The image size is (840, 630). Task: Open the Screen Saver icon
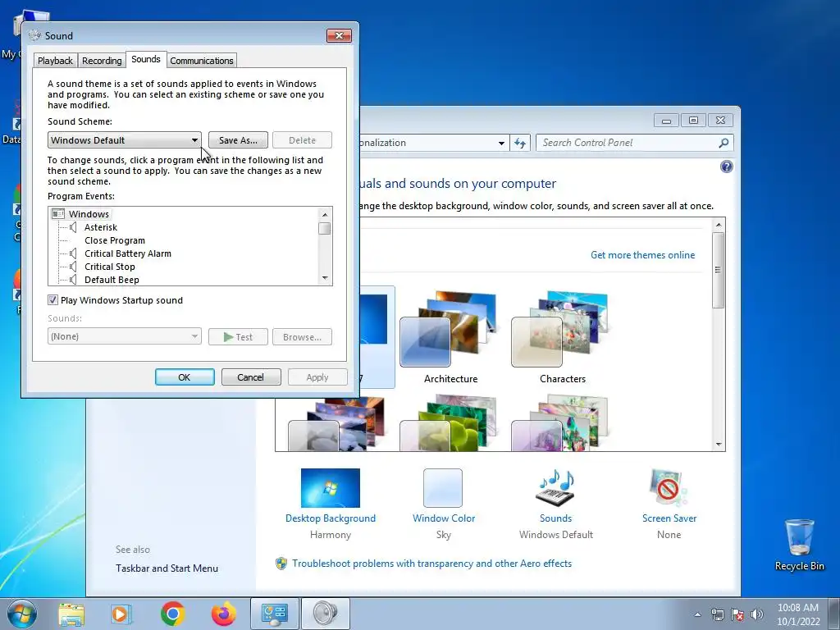pyautogui.click(x=668, y=487)
